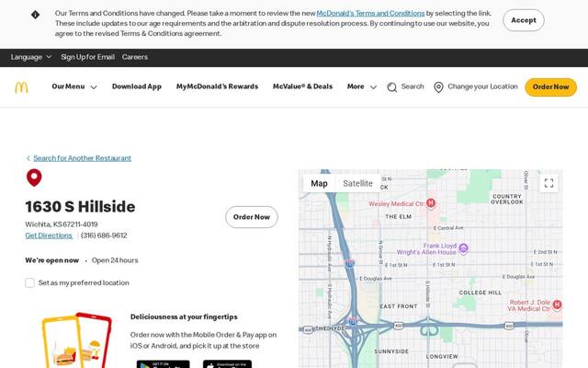
Task: Open McDonald's Terms and Conditions link
Action: pyautogui.click(x=370, y=13)
